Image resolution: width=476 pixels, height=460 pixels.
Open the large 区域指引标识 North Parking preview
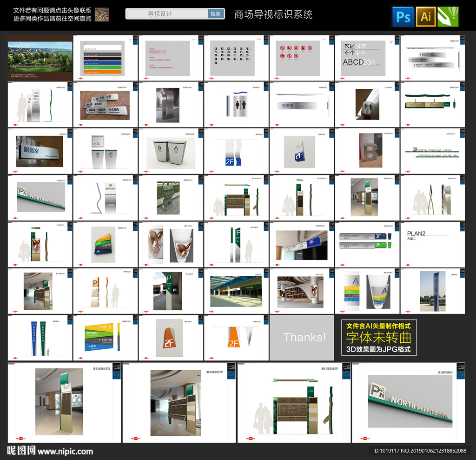pyautogui.click(x=409, y=403)
